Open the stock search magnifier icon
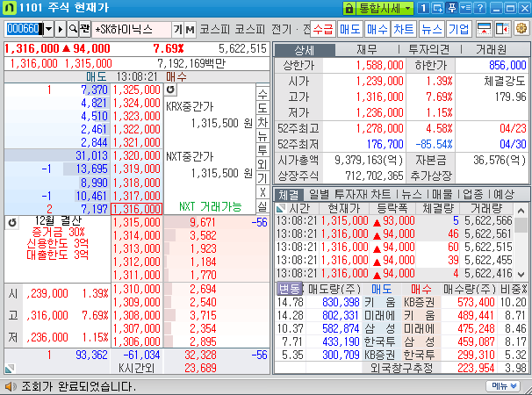The width and height of the screenshot is (532, 395). (73, 29)
